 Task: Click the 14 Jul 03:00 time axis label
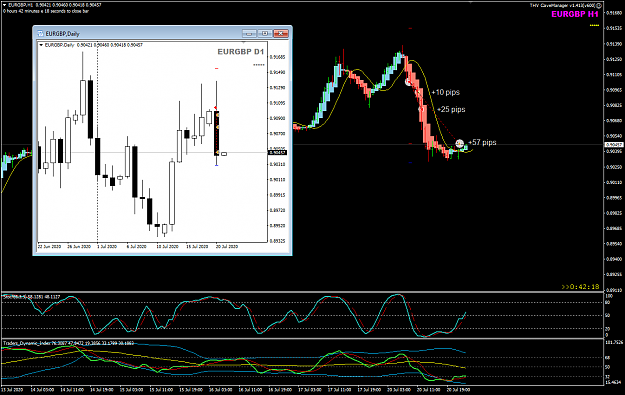(43, 389)
